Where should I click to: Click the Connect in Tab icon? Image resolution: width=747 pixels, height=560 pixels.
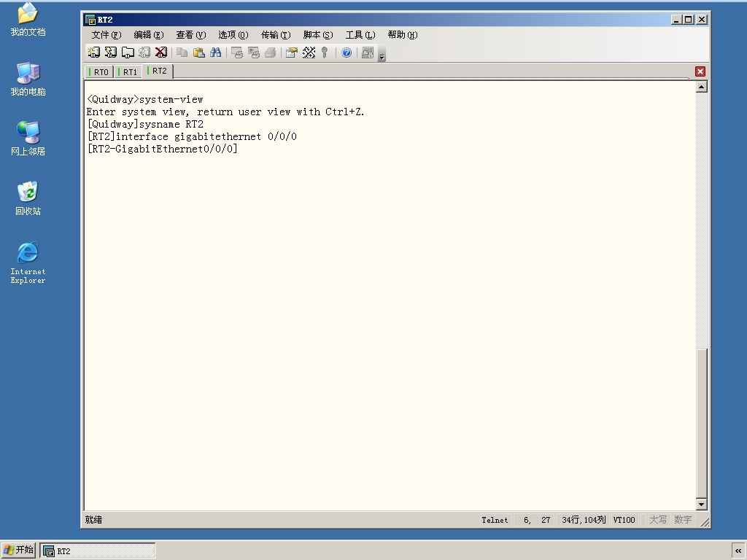coord(128,52)
